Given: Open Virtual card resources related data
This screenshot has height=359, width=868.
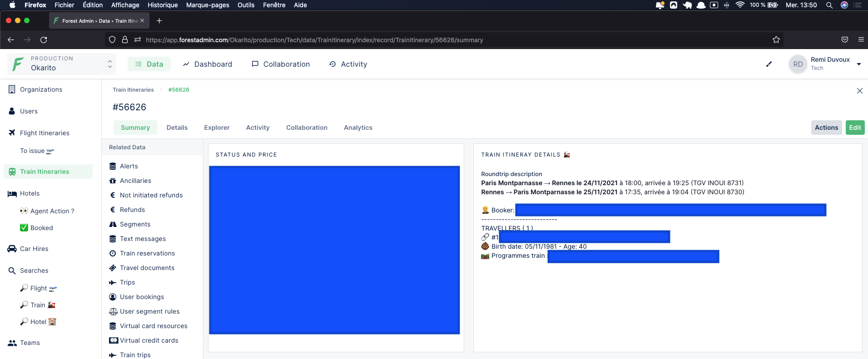Looking at the screenshot, I should (x=154, y=326).
